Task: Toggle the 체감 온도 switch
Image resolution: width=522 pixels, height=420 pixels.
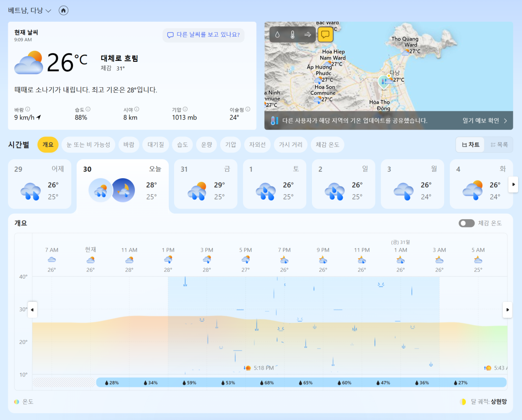Action: pos(466,223)
